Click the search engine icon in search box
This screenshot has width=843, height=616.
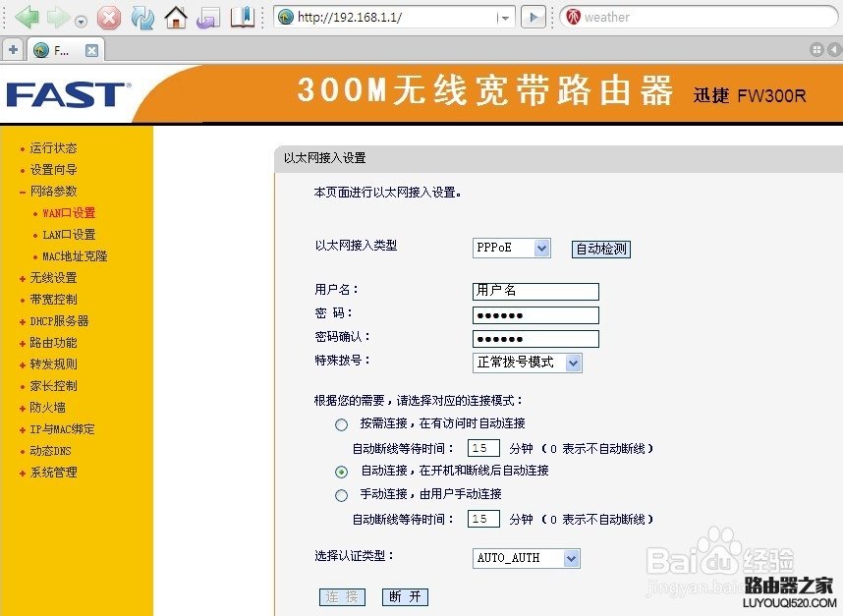574,18
